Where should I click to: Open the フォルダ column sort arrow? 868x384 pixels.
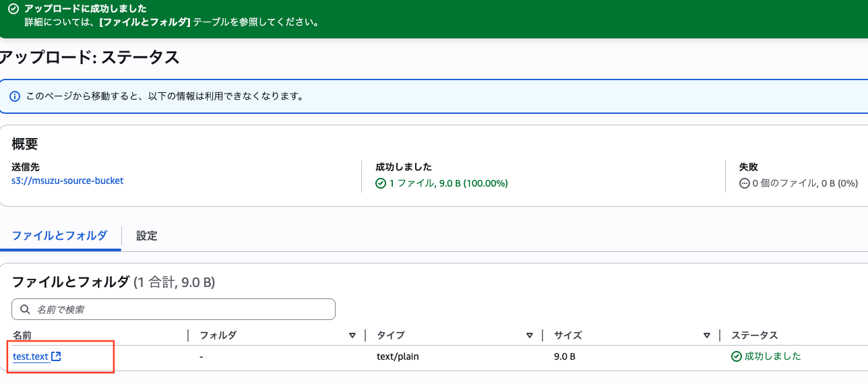point(352,335)
